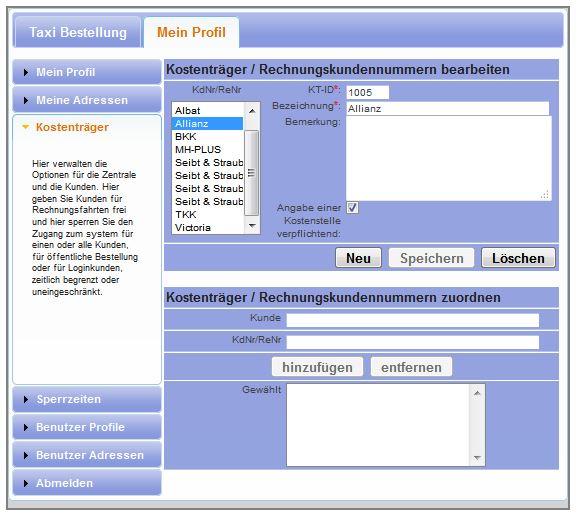Click the list scrollbar down arrow
This screenshot has width=583, height=518.
(x=252, y=226)
